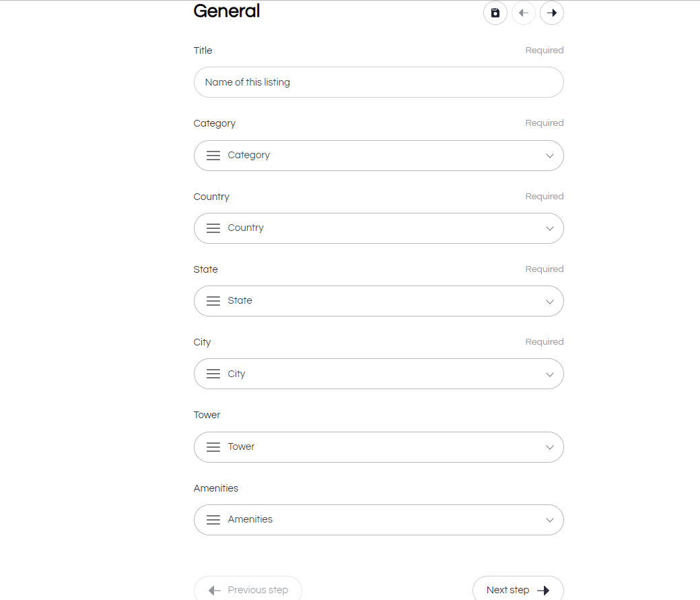Click the lines icon in Country field

coord(213,228)
